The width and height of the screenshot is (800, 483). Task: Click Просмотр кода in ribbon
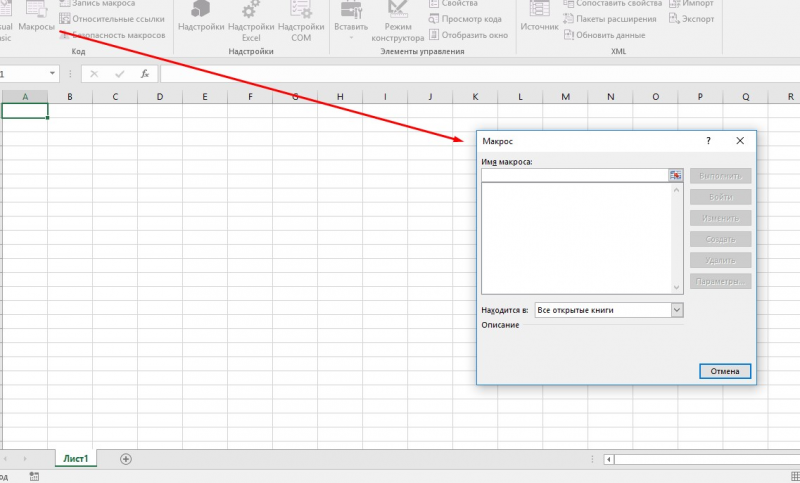pos(468,19)
